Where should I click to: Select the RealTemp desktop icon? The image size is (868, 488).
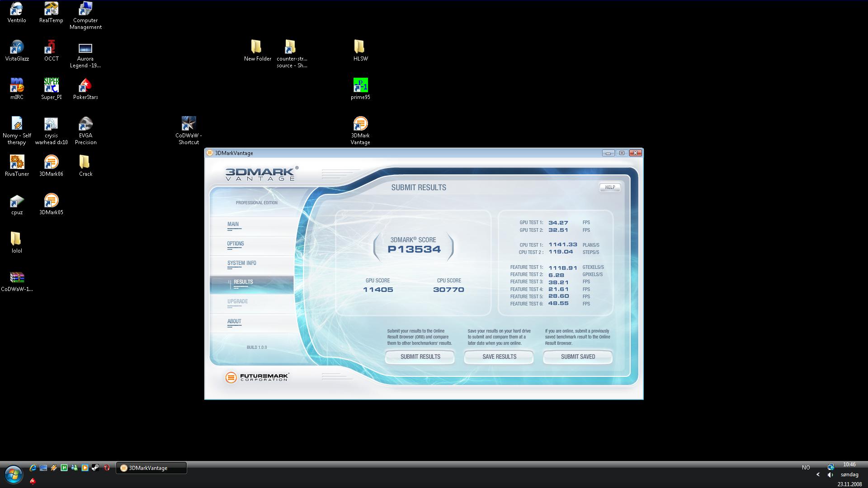tap(51, 12)
